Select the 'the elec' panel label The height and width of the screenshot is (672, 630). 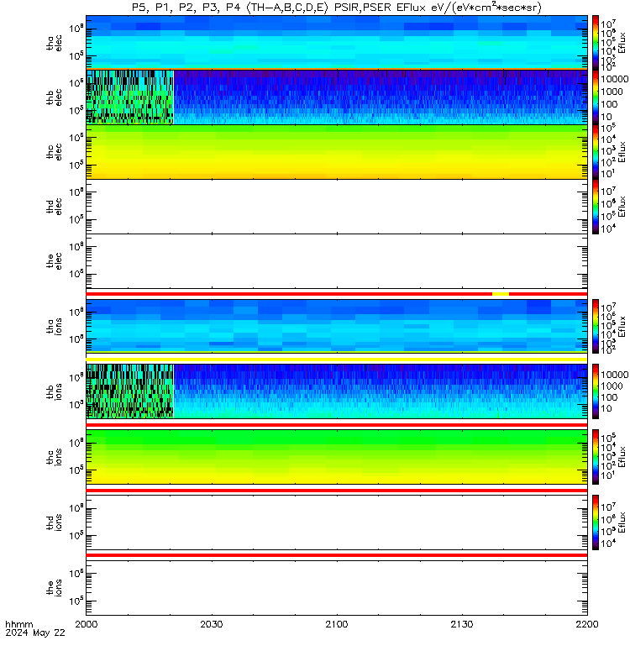[x=54, y=261]
